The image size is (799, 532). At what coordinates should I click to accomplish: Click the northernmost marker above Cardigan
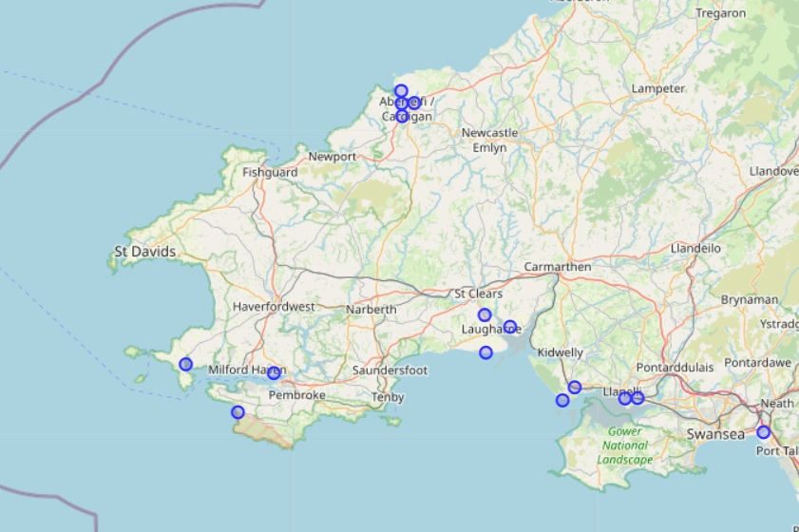pyautogui.click(x=401, y=91)
